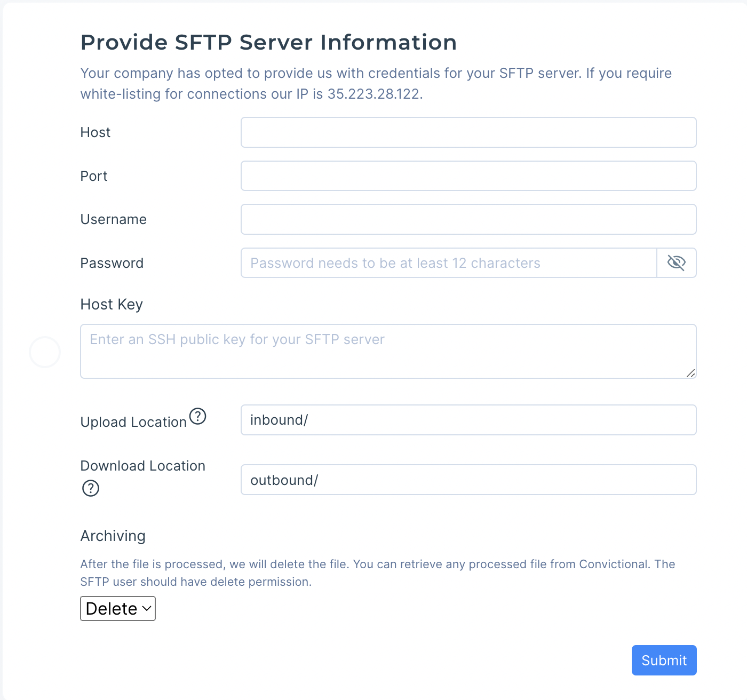Screen dimensions: 747x700
Task: Click the "Password" field label
Action: pyautogui.click(x=112, y=263)
